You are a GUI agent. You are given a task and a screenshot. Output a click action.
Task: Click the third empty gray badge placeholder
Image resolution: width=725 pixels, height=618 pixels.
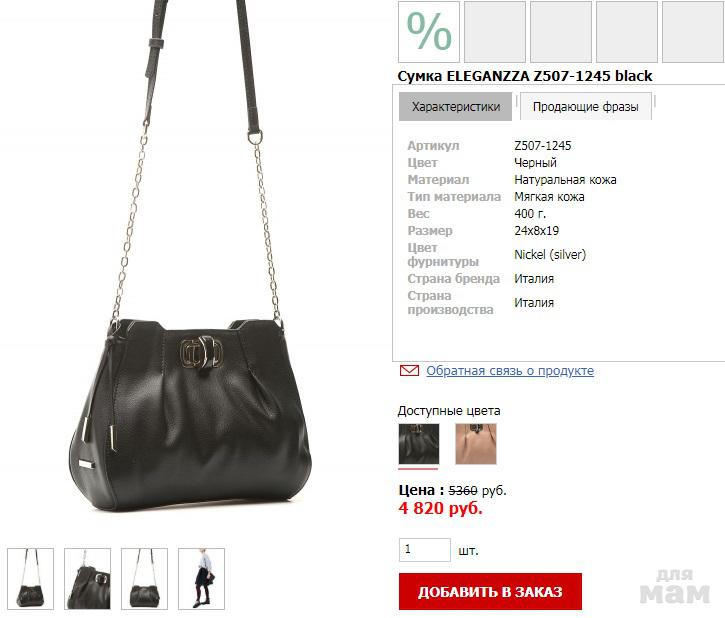click(627, 31)
